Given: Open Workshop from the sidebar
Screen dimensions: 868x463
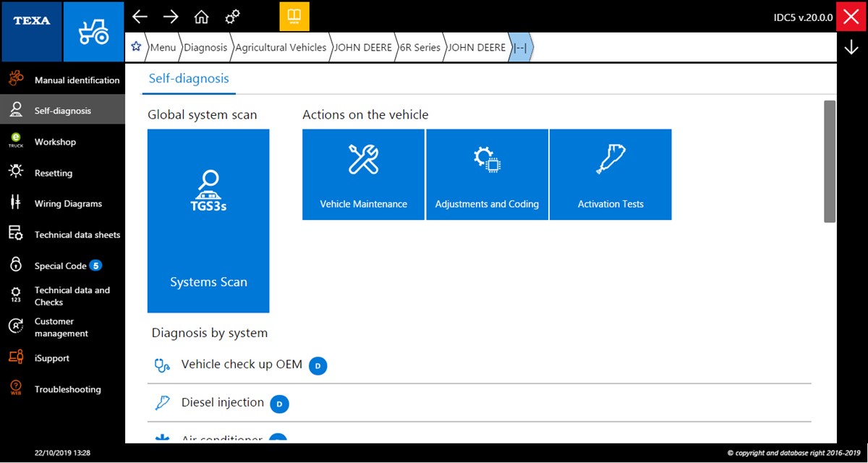Looking at the screenshot, I should pyautogui.click(x=62, y=142).
